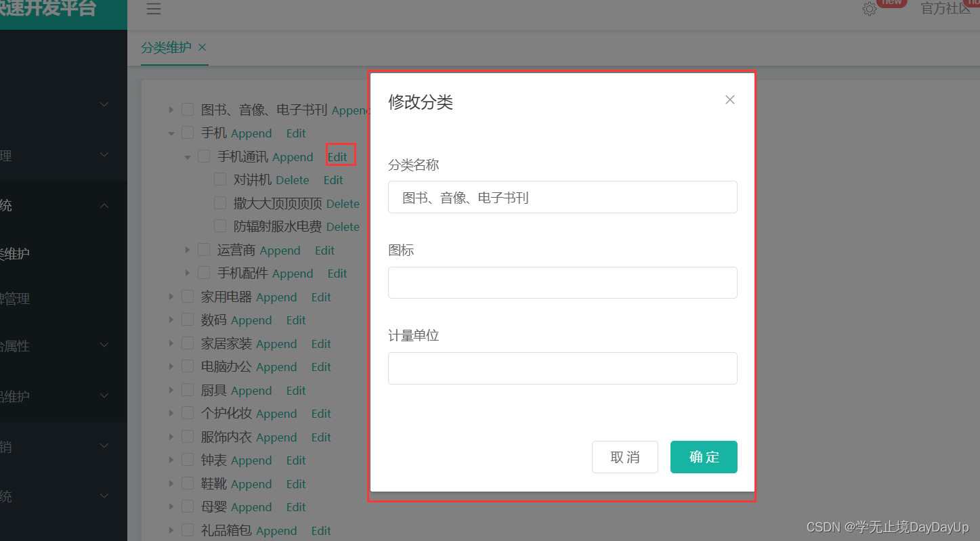
Task: Check the 家用电器 checkbox
Action: coord(188,297)
